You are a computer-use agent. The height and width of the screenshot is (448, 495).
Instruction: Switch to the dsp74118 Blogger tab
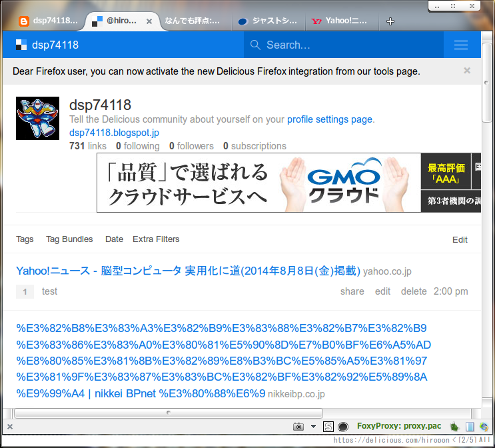(48, 21)
